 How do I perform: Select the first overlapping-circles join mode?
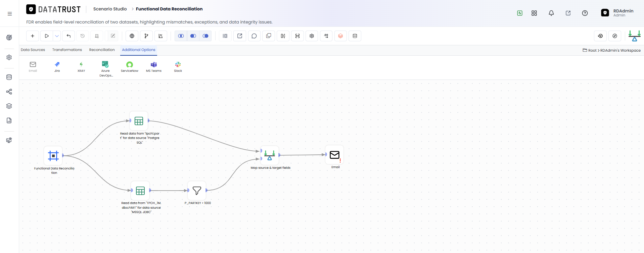(x=181, y=36)
